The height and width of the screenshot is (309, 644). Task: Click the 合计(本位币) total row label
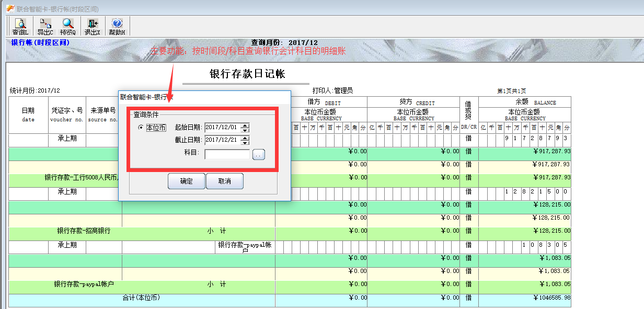point(141,297)
